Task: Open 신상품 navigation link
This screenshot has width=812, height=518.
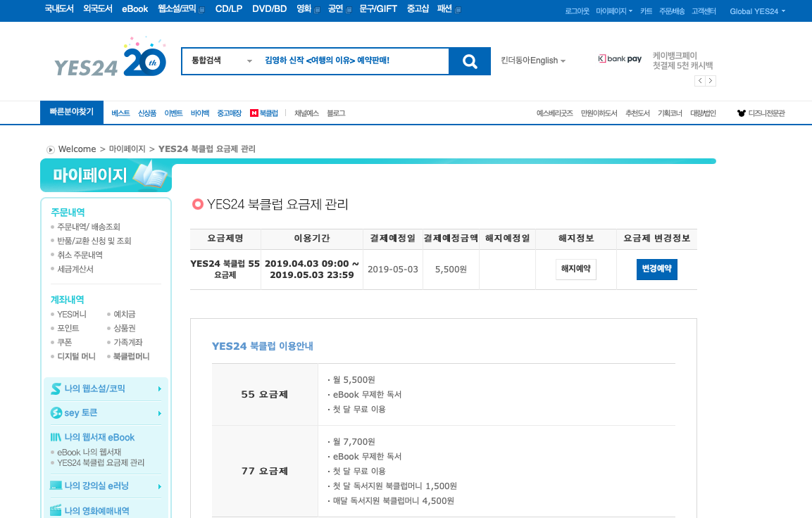Action: (x=147, y=113)
